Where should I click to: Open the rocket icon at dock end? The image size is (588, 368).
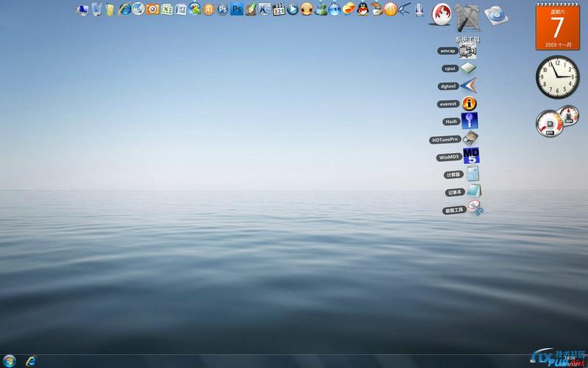(x=419, y=10)
